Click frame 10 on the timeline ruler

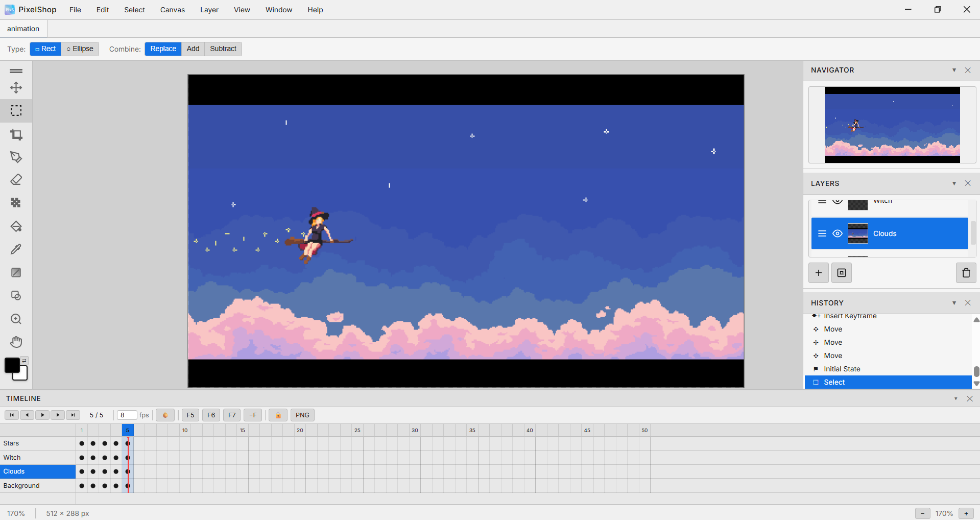[x=185, y=430]
